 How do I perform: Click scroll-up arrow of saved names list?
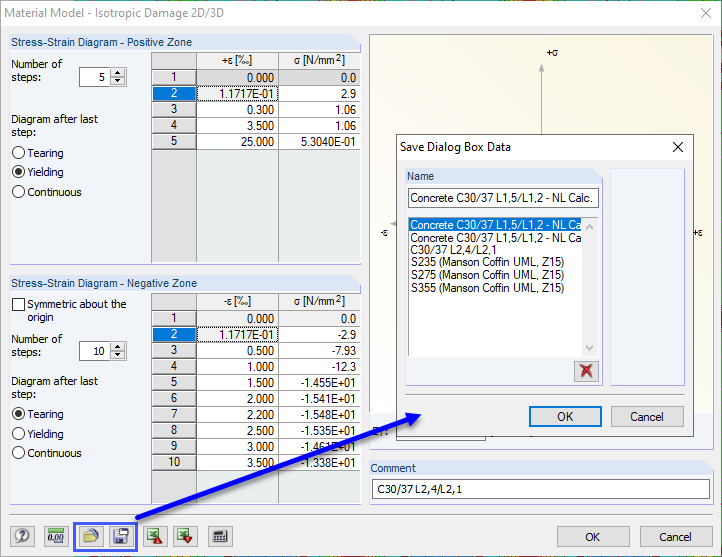(x=589, y=227)
